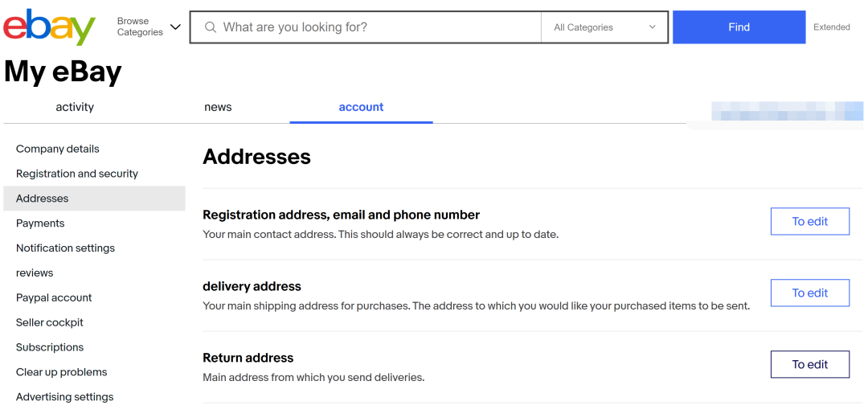Image resolution: width=868 pixels, height=414 pixels.
Task: Click the blue Find button
Action: 739,27
